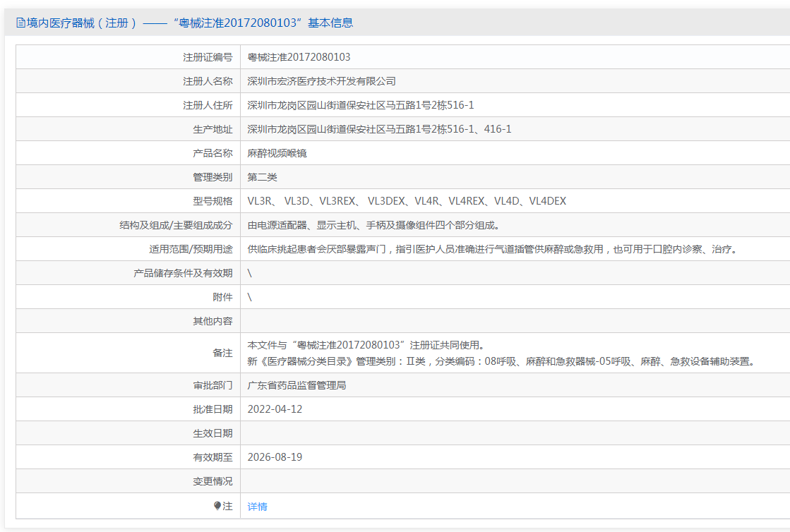Click the structure composition text about 电源适配器
790x532 pixels.
coord(373,225)
